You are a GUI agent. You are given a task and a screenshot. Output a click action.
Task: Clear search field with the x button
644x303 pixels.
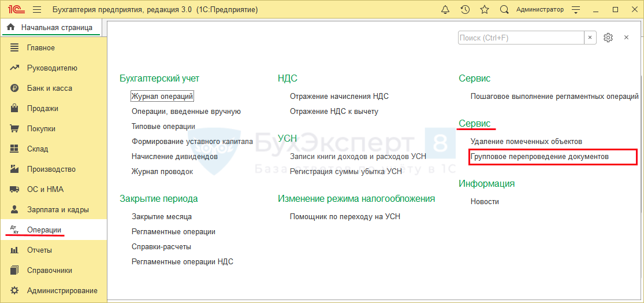[x=590, y=38]
